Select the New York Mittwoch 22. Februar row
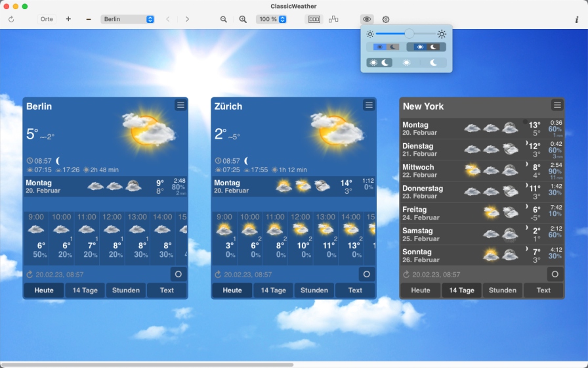588x368 pixels. pos(482,171)
